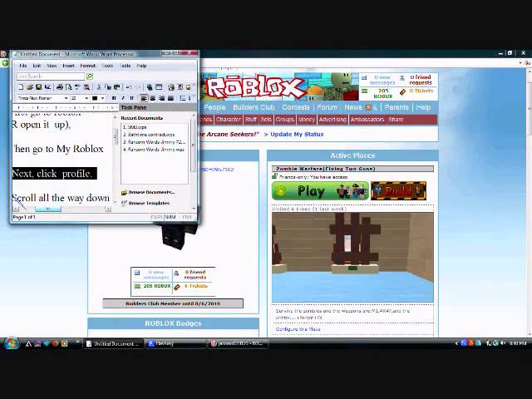The image size is (532, 399).
Task: Open Character submenu on Roblox red bar
Action: 229,120
